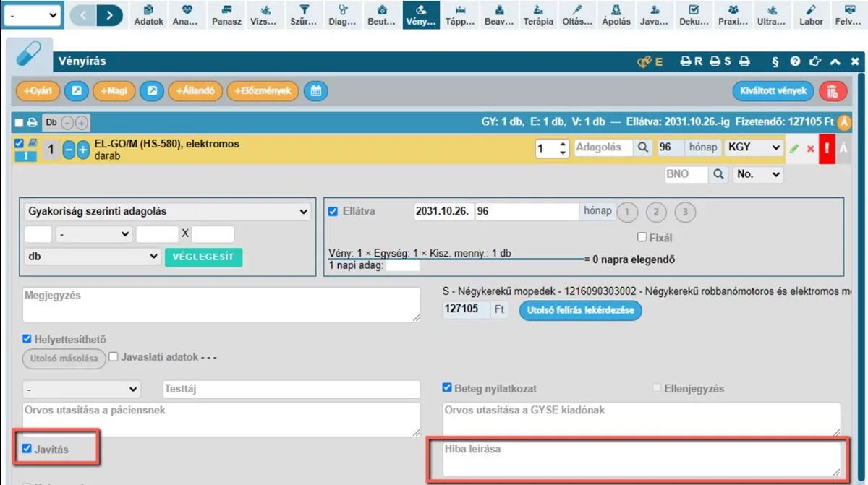Collapse the Vényírás panel with chevron
This screenshot has width=868, height=485.
pyautogui.click(x=835, y=62)
